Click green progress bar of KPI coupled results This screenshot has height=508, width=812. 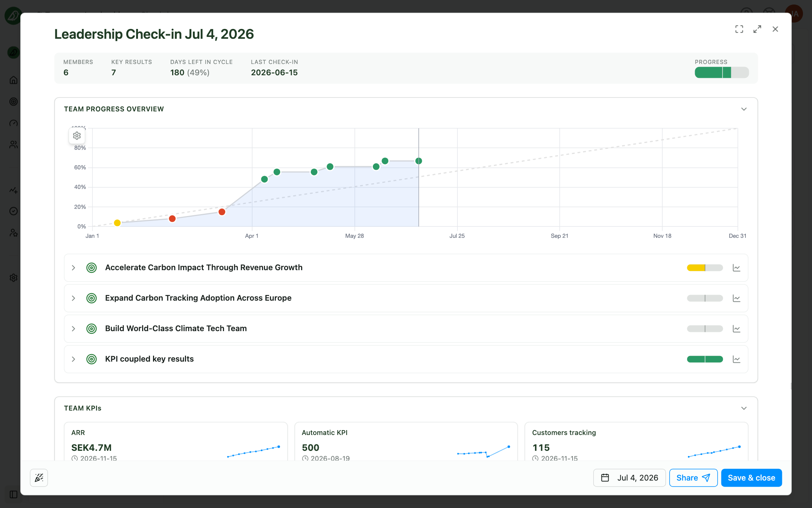(705, 359)
